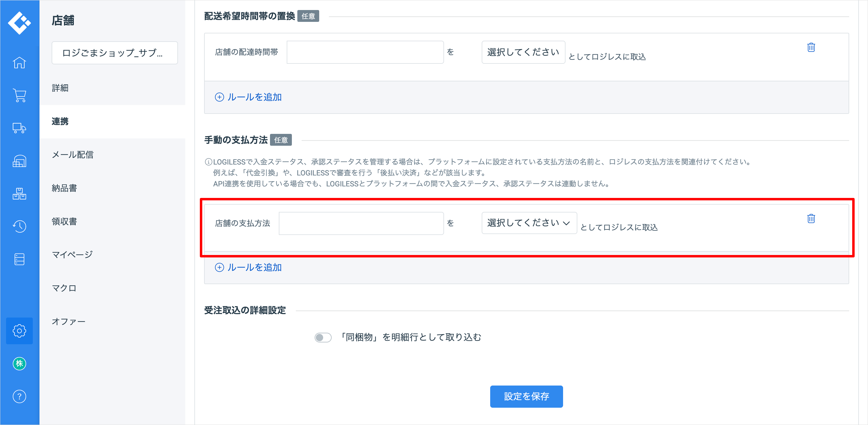Open the payment method 選択してください dropdown
Screen dimensions: 868x425
click(x=529, y=223)
